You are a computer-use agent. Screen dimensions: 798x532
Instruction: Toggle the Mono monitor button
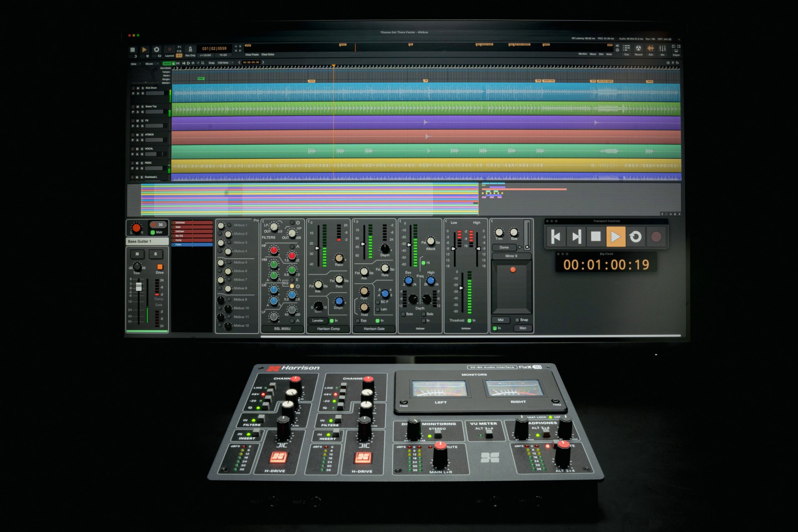click(x=593, y=54)
